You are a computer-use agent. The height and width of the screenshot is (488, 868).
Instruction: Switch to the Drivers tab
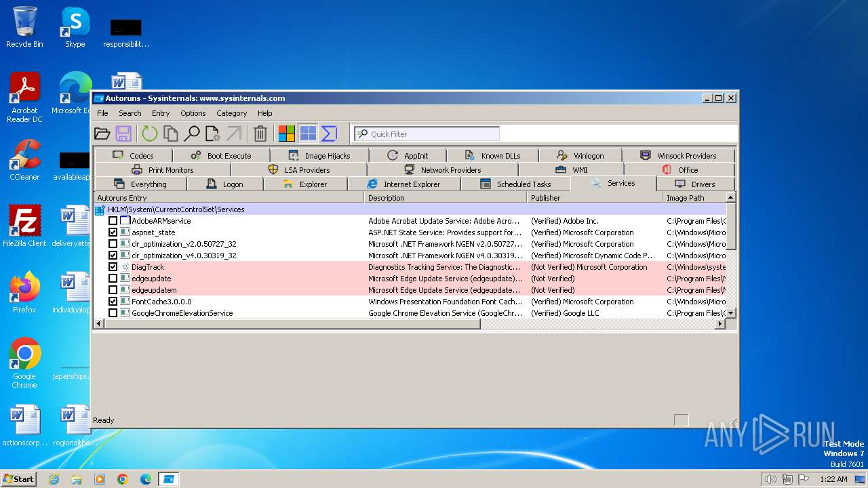(696, 184)
